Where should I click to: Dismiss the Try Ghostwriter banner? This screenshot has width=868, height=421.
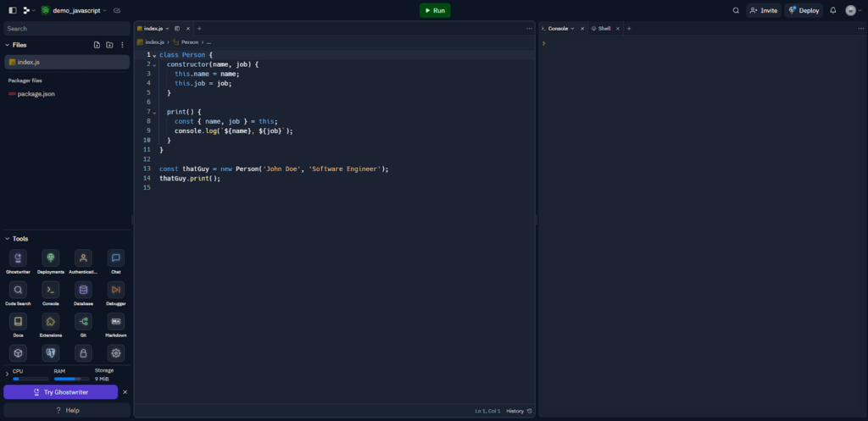125,392
